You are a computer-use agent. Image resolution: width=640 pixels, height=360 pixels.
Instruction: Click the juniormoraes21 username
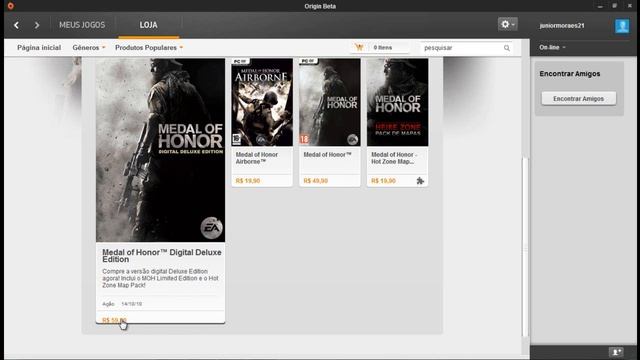562,25
